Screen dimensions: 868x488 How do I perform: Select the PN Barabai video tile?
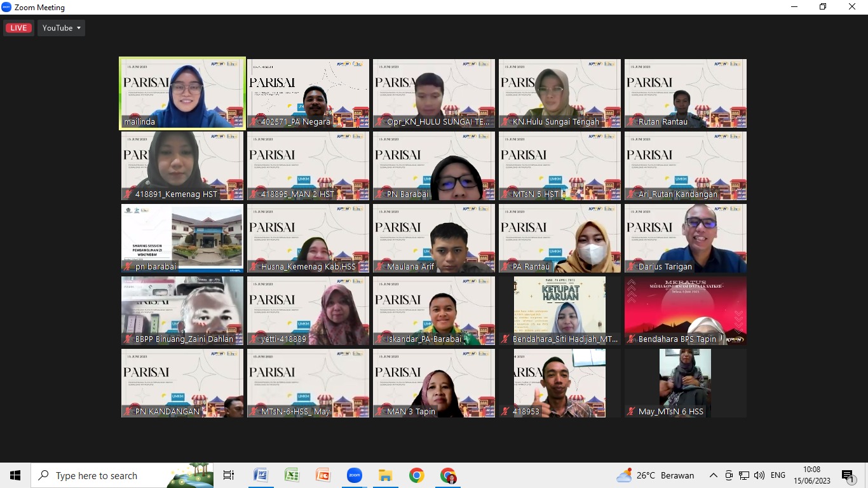[x=434, y=166]
